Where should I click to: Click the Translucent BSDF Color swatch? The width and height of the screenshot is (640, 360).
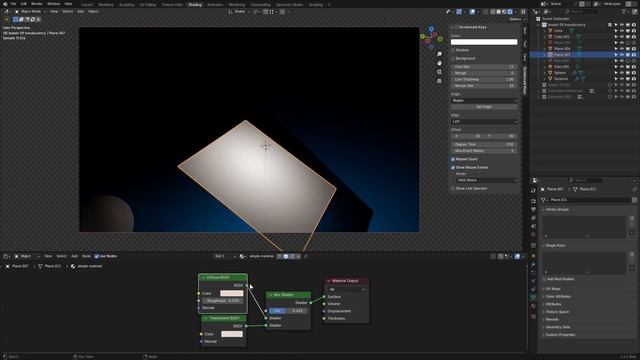pyautogui.click(x=232, y=334)
